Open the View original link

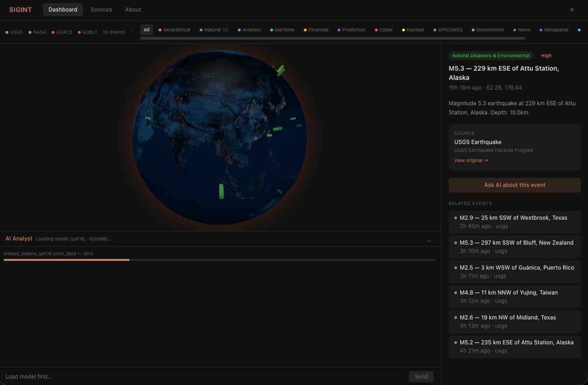[x=471, y=160]
